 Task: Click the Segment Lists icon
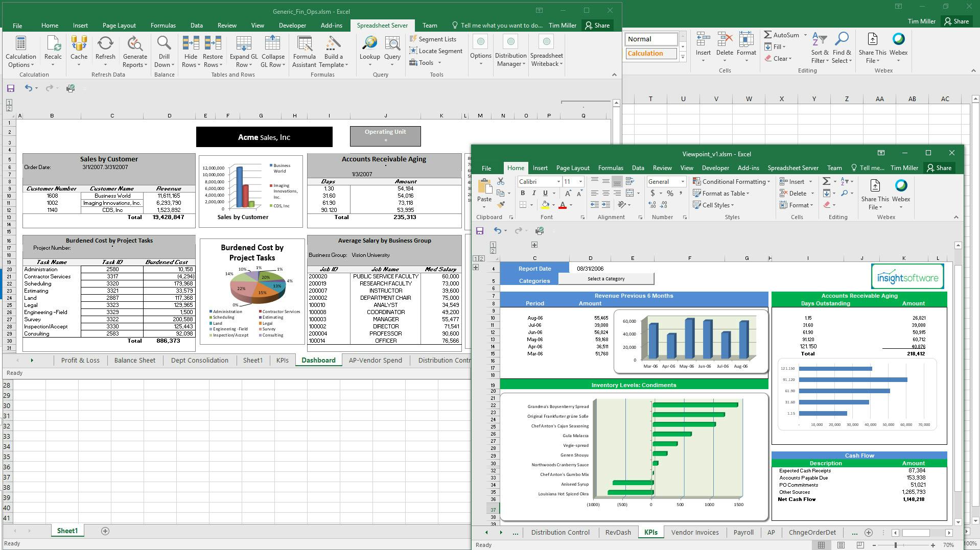click(x=434, y=39)
